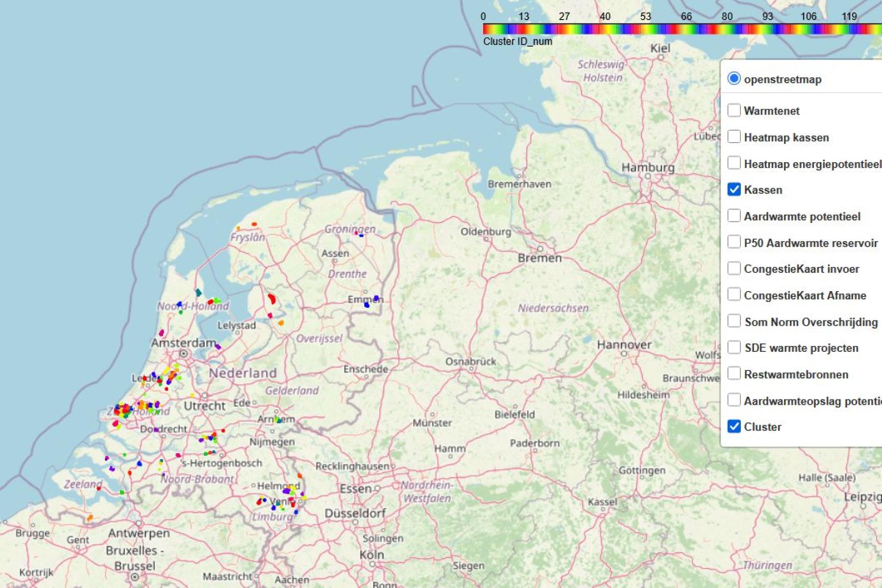Turn on CongestieKaart Afname layer
The width and height of the screenshot is (882, 588).
coord(734,295)
